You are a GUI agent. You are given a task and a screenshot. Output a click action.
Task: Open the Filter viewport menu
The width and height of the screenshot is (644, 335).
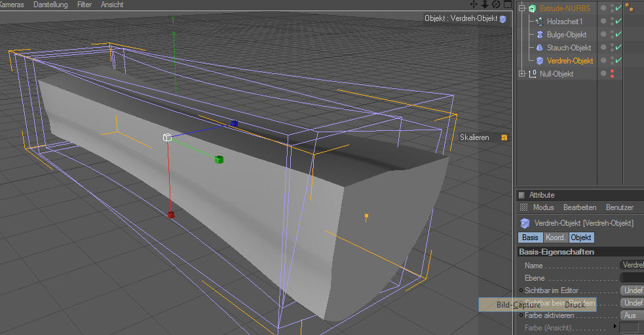[85, 5]
